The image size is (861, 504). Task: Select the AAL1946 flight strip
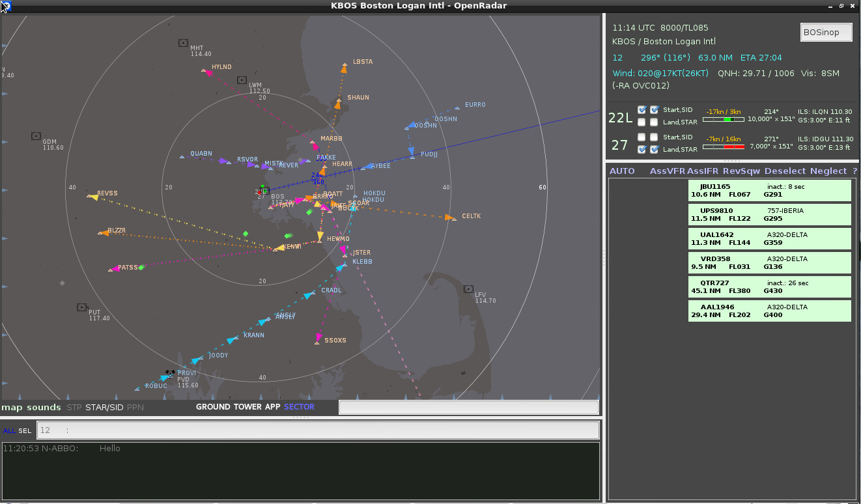point(770,311)
